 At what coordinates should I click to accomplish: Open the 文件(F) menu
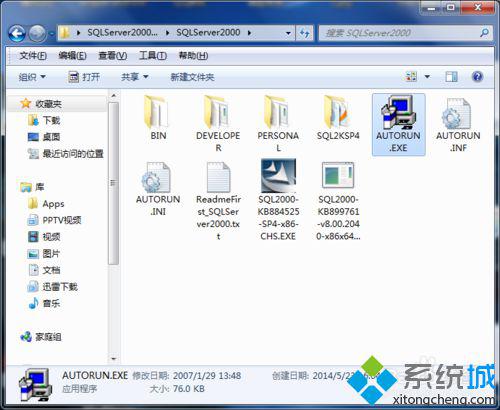(x=33, y=56)
